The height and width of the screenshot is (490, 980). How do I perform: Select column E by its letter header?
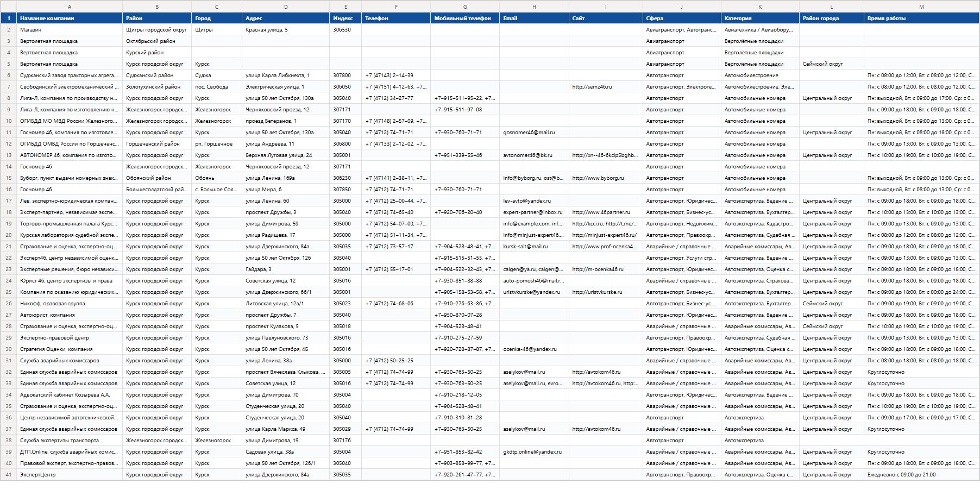coord(345,7)
